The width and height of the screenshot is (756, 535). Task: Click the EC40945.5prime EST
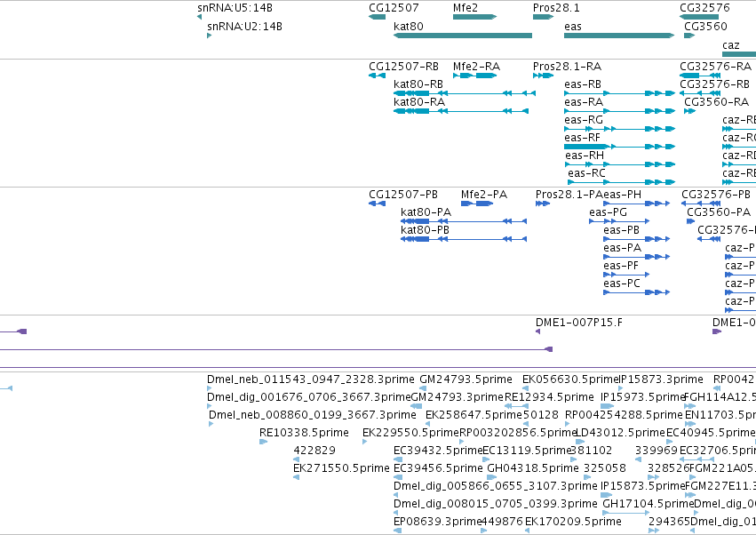669,442
